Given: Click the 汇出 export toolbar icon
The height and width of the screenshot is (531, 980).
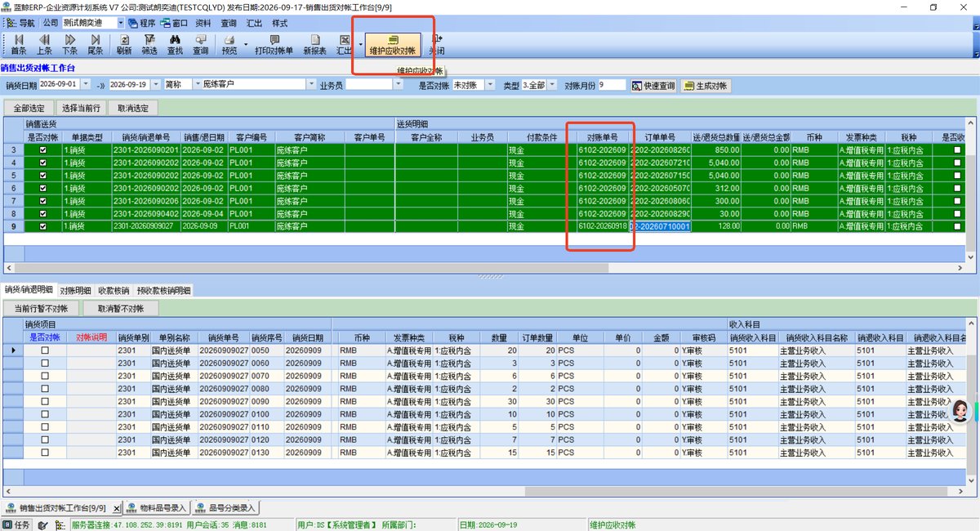Looking at the screenshot, I should click(x=344, y=44).
